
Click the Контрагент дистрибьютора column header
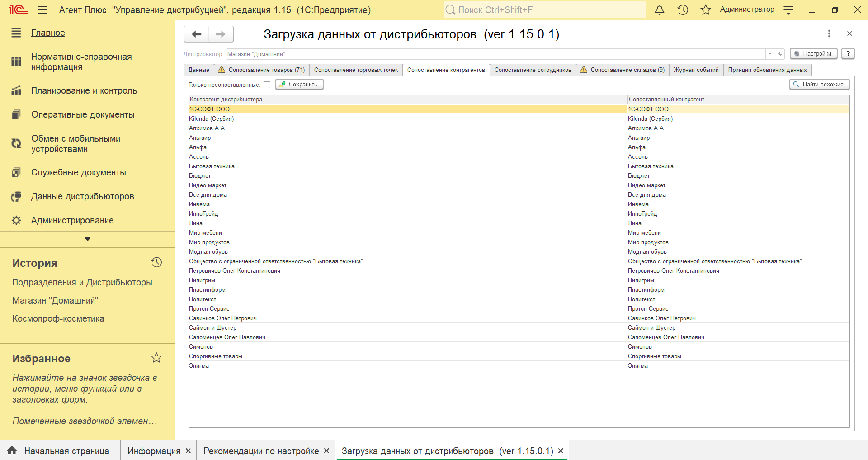pos(408,99)
